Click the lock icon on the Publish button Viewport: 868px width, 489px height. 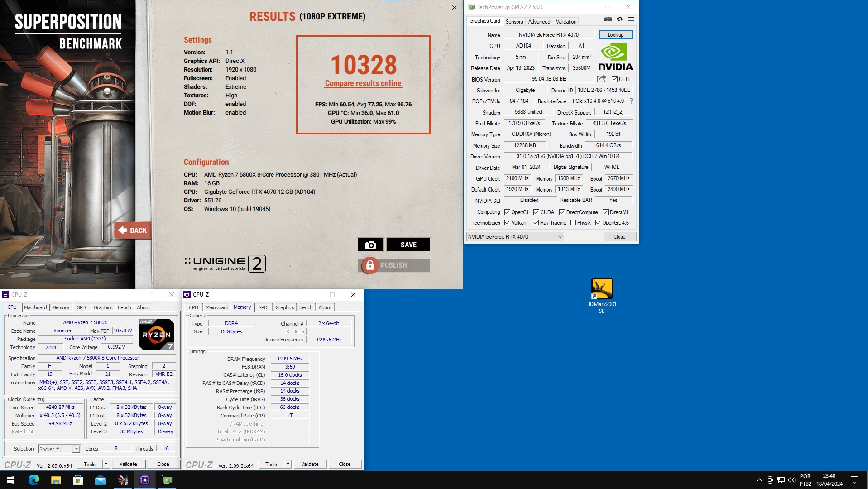[x=370, y=265]
